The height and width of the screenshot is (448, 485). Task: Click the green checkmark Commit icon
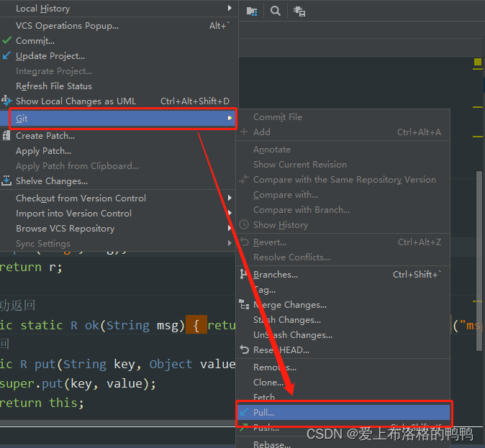pyautogui.click(x=6, y=40)
